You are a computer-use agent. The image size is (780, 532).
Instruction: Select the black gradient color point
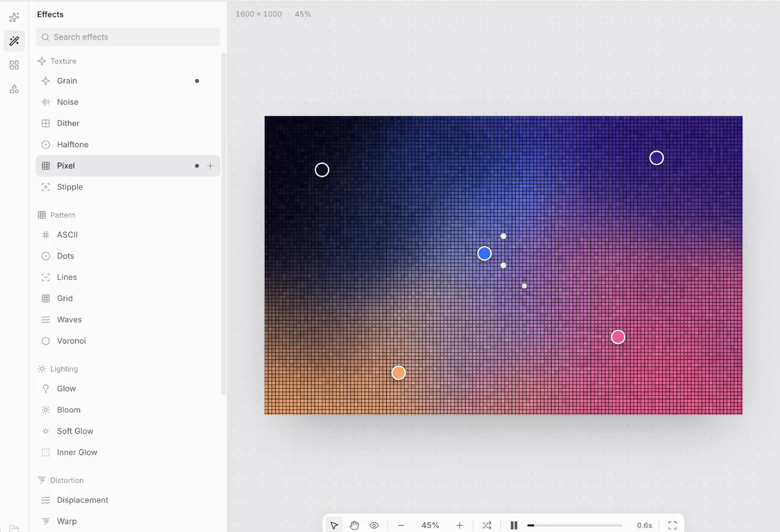322,170
